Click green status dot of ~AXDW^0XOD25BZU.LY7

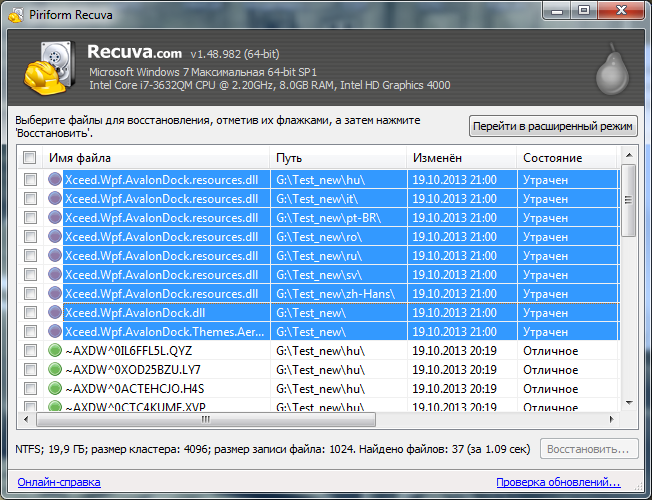54,369
